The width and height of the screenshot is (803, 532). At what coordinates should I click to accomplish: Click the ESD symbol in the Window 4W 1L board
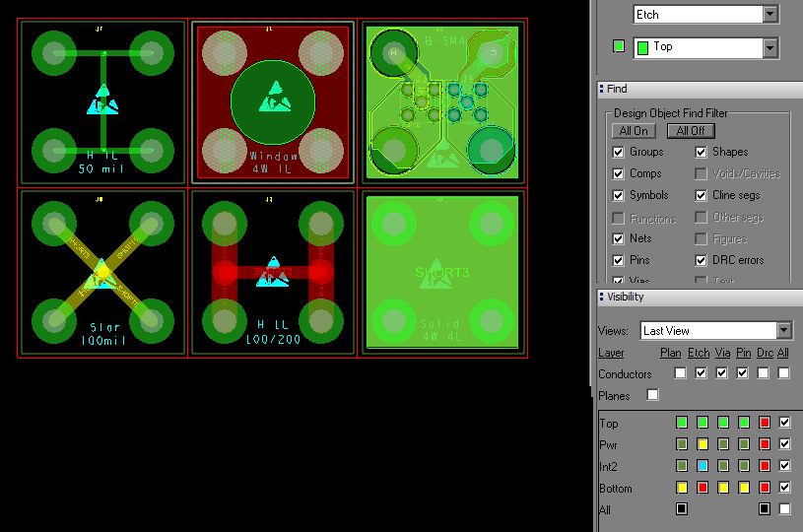tap(273, 98)
